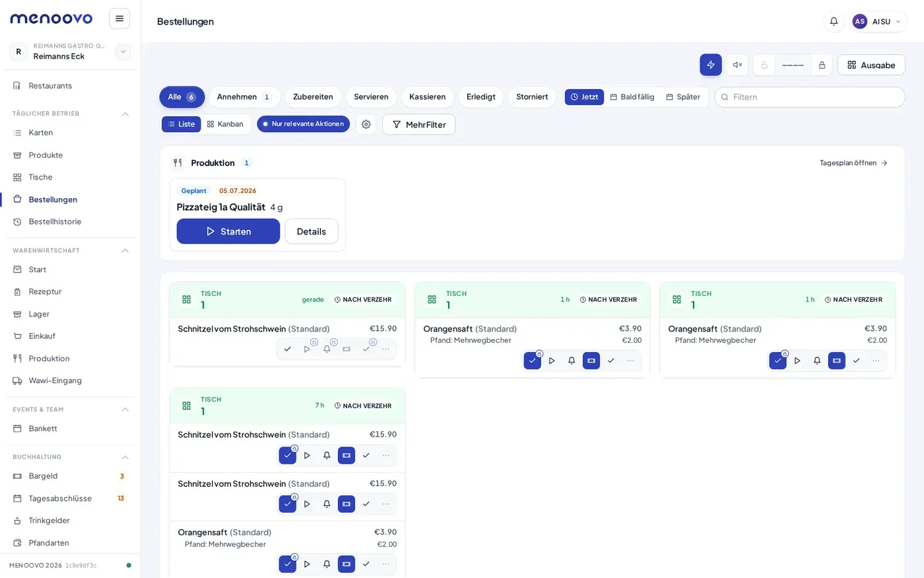Open more options on first Orangensaft order
The width and height of the screenshot is (924, 578).
click(x=630, y=361)
